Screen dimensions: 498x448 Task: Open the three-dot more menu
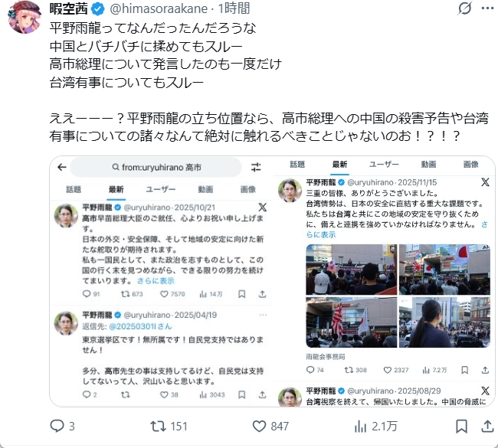pos(487,8)
